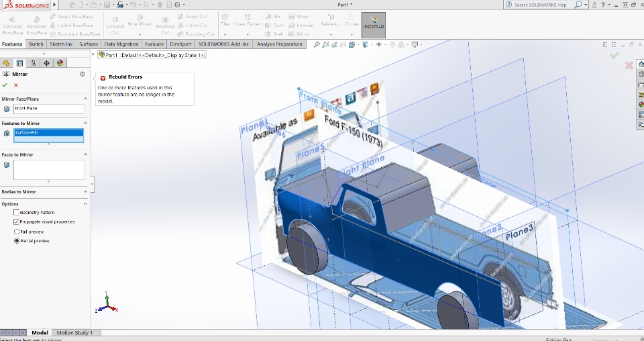The width and height of the screenshot is (644, 341).
Task: Open the Reference Geometry dropdown arrow
Action: pyautogui.click(x=331, y=35)
